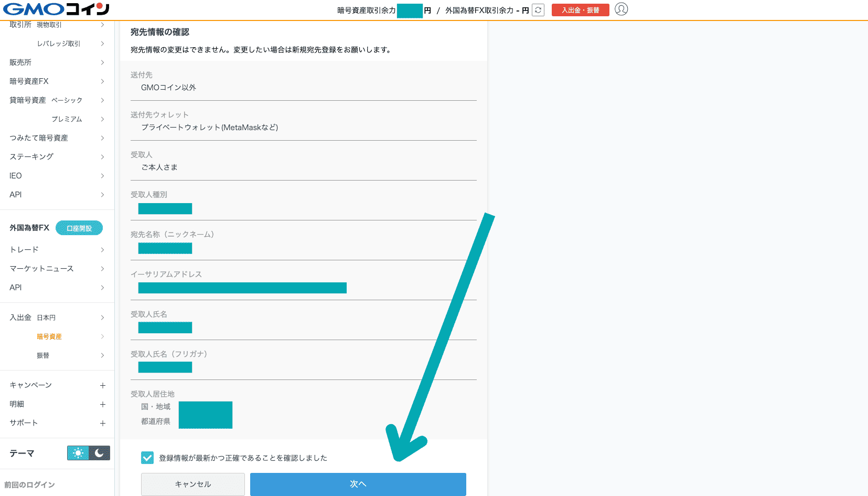Image resolution: width=868 pixels, height=496 pixels.
Task: Click the キャンセル button
Action: [192, 484]
